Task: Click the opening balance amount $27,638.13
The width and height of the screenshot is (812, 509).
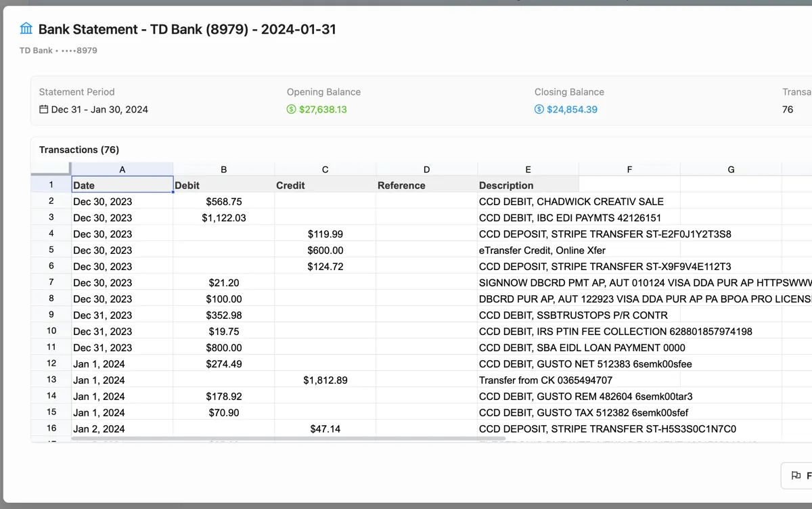Action: click(x=323, y=110)
